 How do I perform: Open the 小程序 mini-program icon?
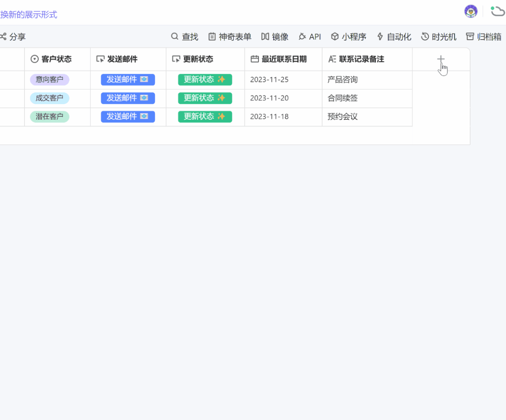tap(334, 37)
